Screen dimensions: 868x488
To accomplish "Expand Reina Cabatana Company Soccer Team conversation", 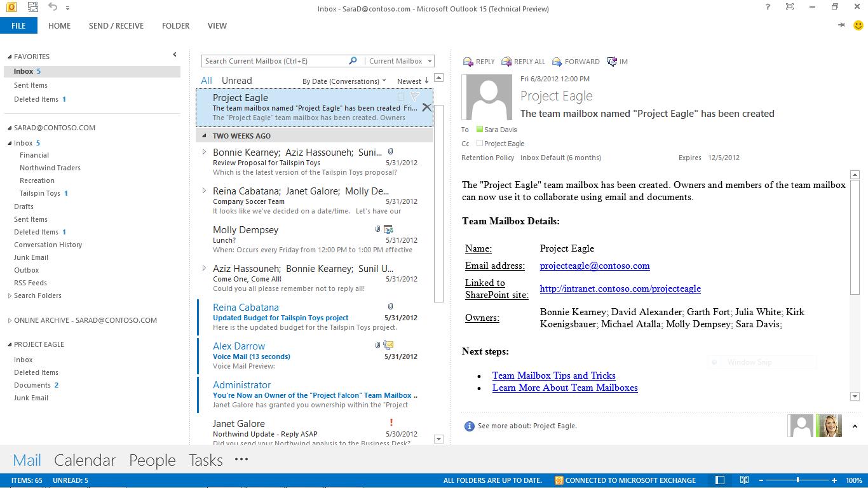I will click(204, 191).
